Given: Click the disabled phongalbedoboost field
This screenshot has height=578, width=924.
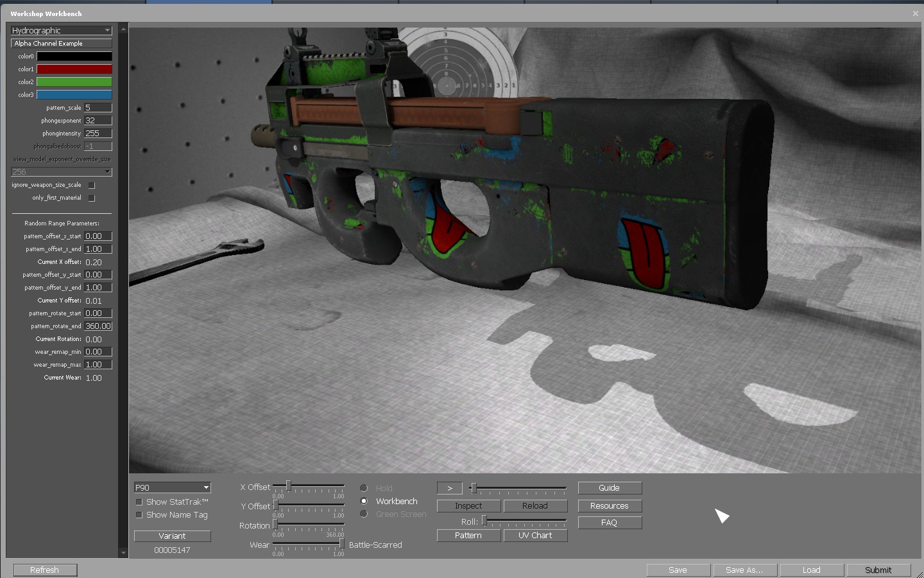Looking at the screenshot, I should (98, 146).
